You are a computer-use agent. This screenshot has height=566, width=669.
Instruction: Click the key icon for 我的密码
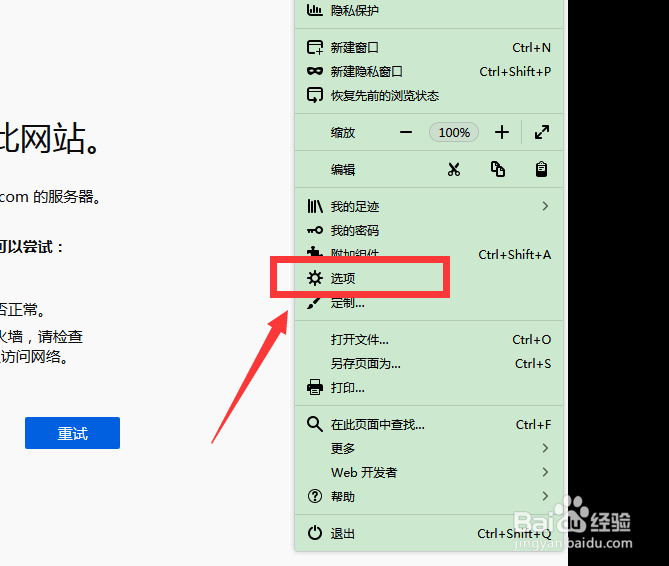click(315, 230)
